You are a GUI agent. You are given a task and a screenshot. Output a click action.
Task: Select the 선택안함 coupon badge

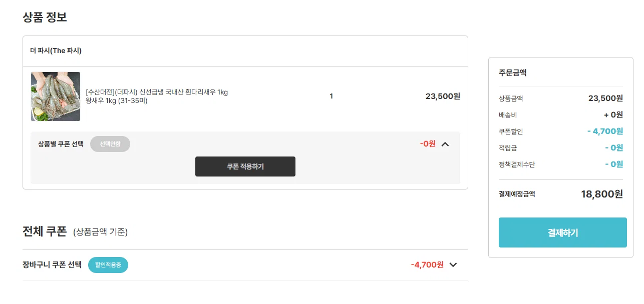(x=110, y=144)
